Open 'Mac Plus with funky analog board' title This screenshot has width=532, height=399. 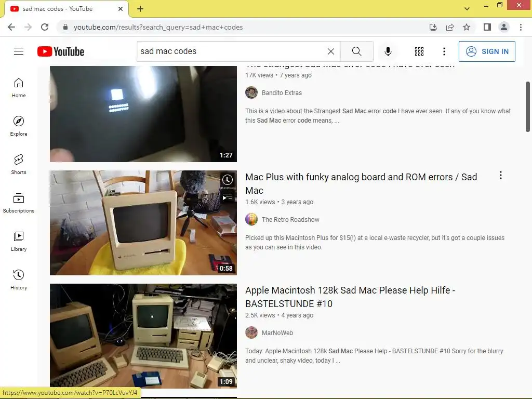tap(361, 183)
